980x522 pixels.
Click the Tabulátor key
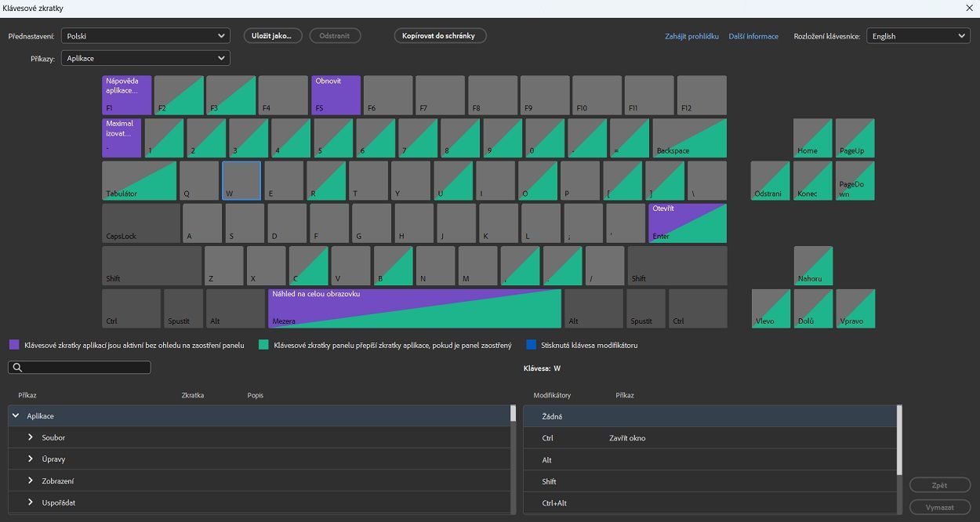tap(139, 180)
